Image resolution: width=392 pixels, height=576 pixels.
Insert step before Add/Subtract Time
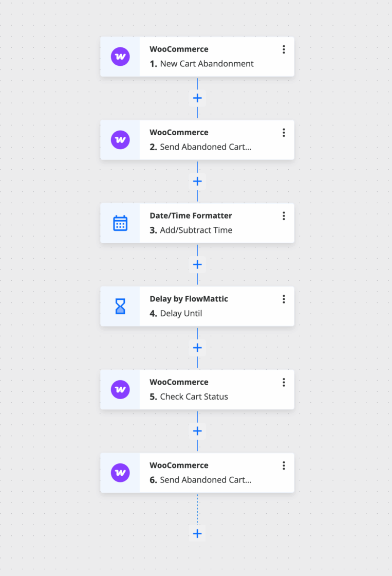197,182
